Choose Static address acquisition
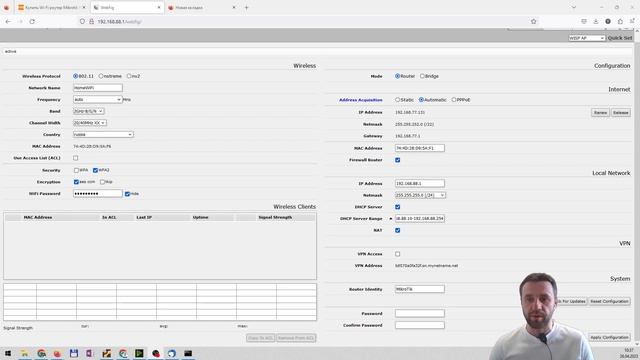The height and width of the screenshot is (360, 640). pos(398,100)
